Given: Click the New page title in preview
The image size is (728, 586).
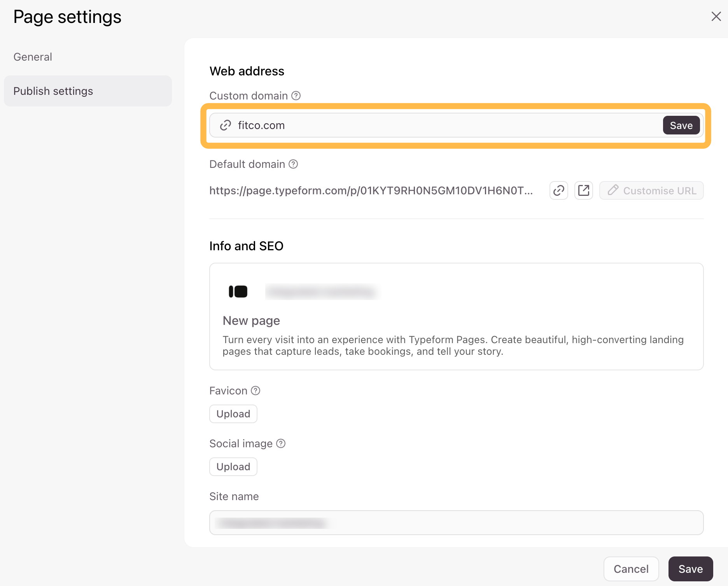Looking at the screenshot, I should [x=251, y=321].
